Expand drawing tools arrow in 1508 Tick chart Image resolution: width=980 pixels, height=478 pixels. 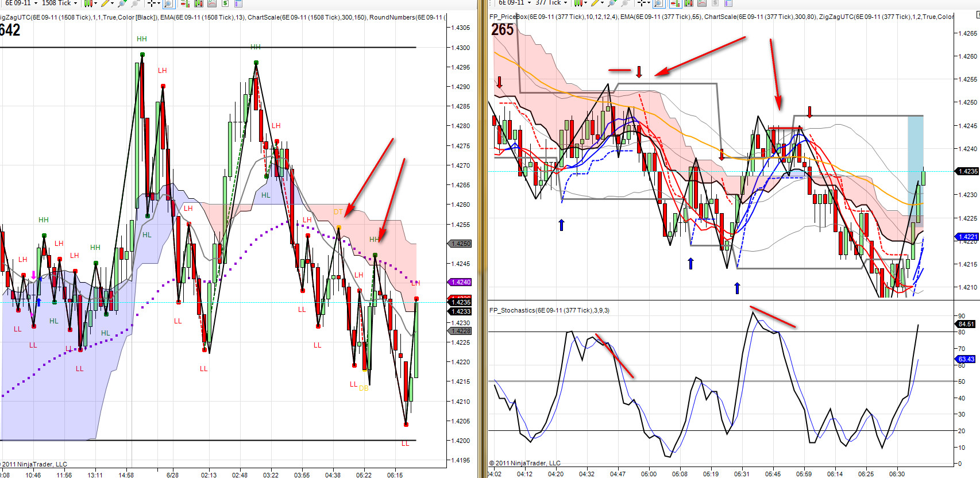click(x=114, y=3)
